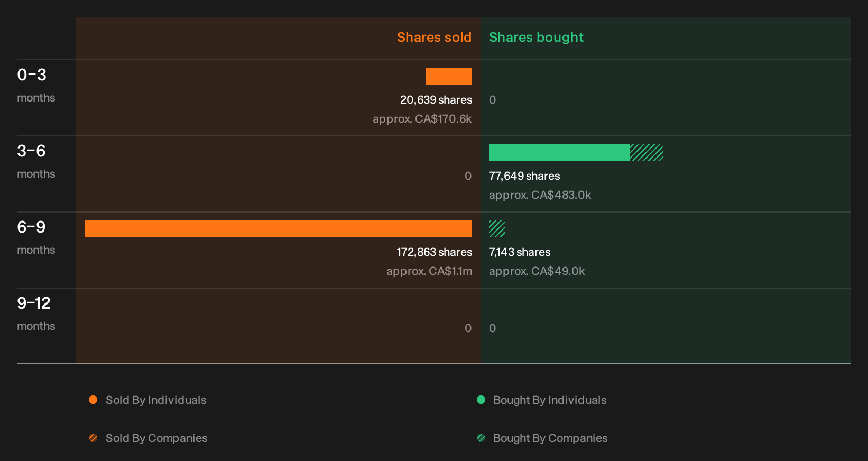Click the 77,649 shares value

pyautogui.click(x=524, y=176)
